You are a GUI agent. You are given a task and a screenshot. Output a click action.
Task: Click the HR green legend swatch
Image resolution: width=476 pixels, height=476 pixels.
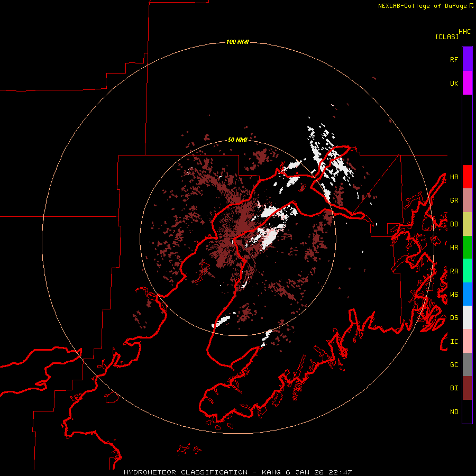click(x=467, y=248)
